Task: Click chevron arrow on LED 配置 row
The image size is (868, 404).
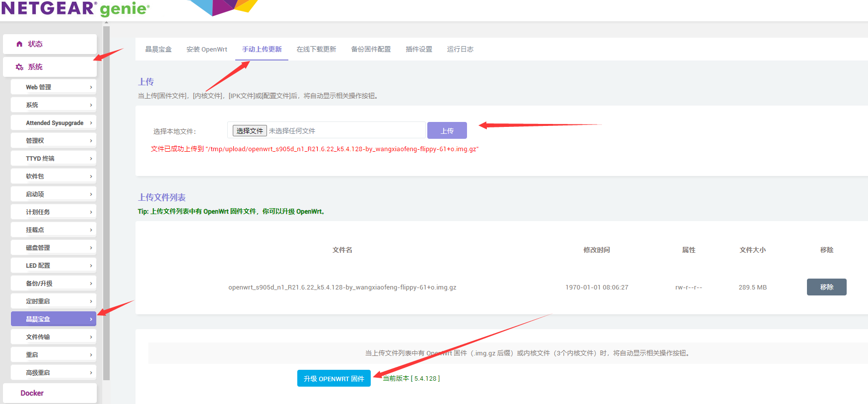Action: pos(91,266)
